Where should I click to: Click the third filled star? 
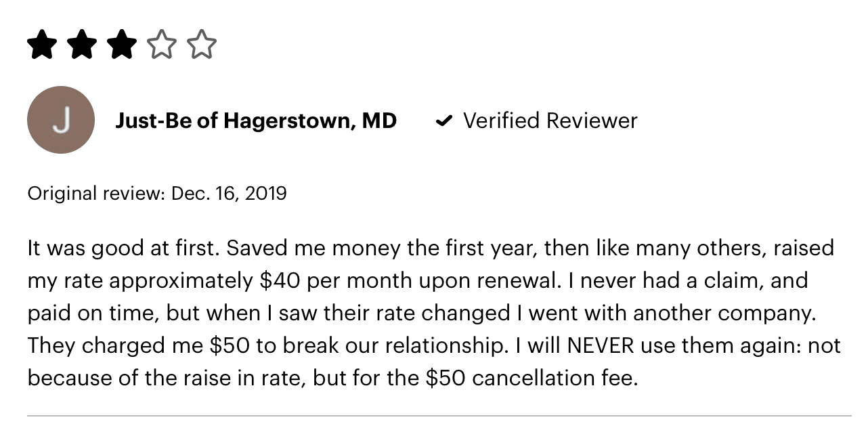point(121,45)
